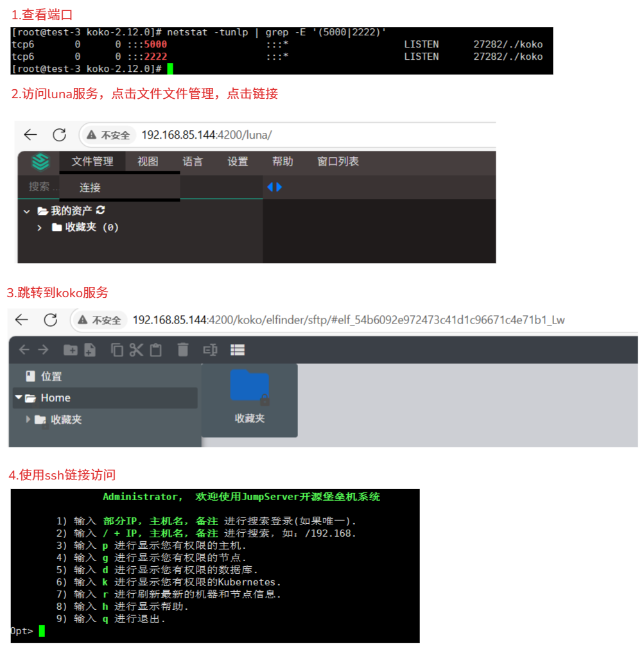Screen dimensions: 644x649
Task: Open the 视图 menu
Action: [148, 162]
